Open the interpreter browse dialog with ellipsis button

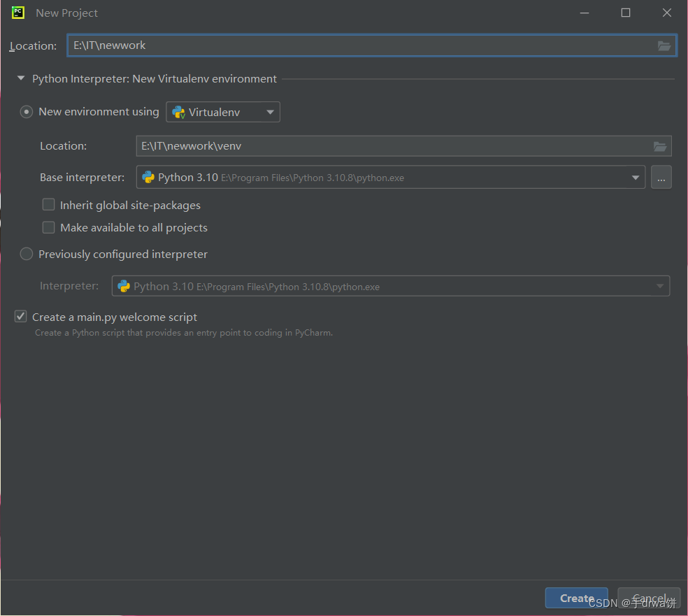click(661, 177)
